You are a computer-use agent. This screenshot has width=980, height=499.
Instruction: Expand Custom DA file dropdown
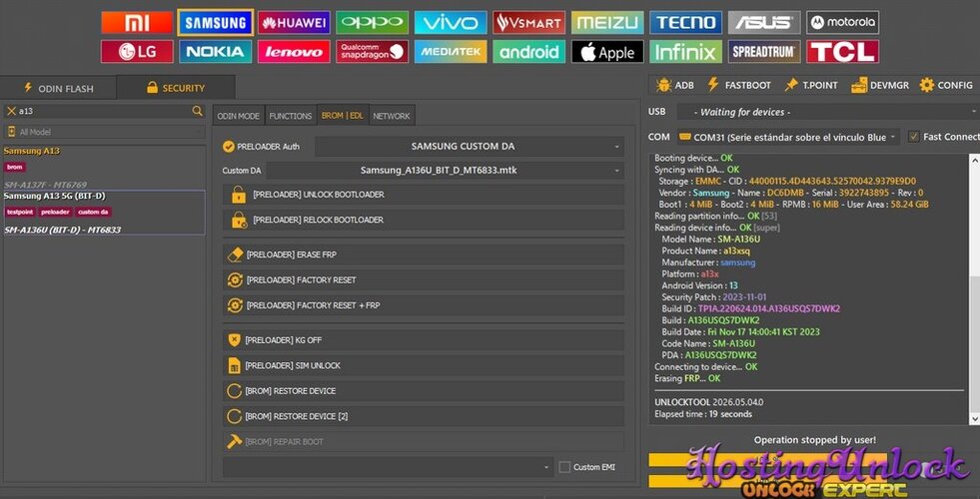coord(445,170)
